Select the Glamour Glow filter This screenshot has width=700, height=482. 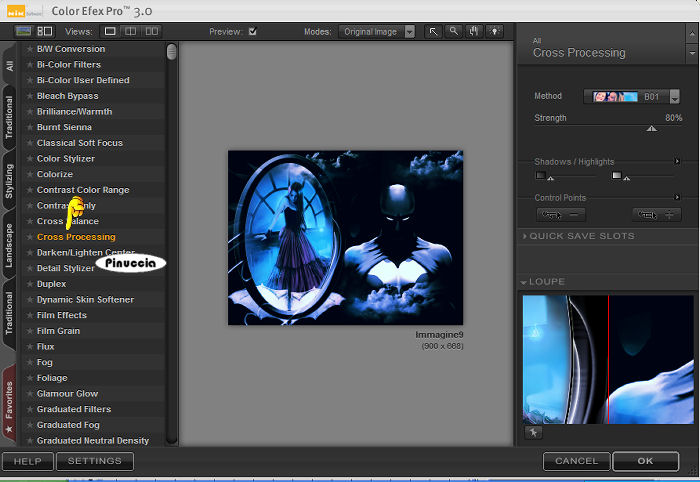(67, 394)
